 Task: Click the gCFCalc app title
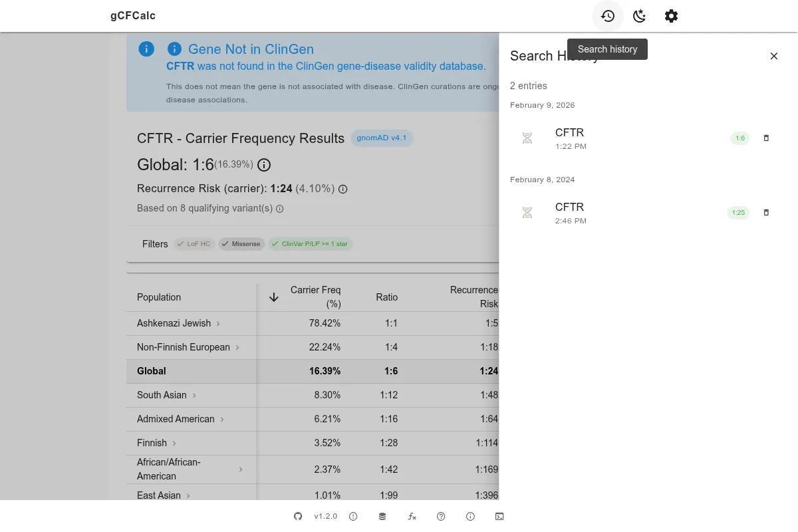[132, 15]
